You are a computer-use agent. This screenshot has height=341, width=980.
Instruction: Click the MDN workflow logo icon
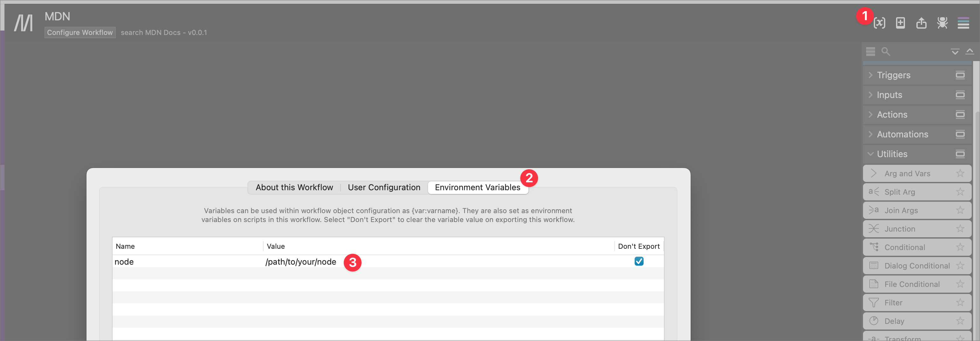coord(23,23)
